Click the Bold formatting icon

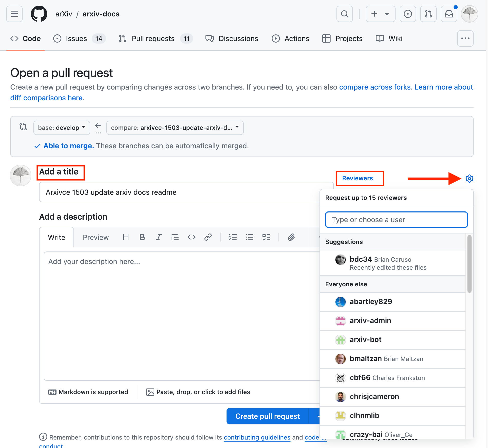coord(142,237)
